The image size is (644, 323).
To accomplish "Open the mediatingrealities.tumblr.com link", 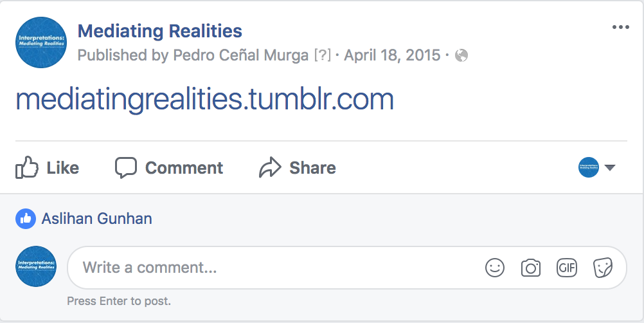I will (x=204, y=100).
